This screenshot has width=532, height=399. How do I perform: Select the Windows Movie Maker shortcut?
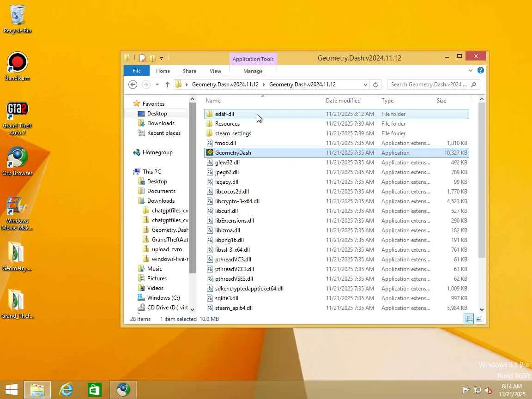[x=17, y=213]
